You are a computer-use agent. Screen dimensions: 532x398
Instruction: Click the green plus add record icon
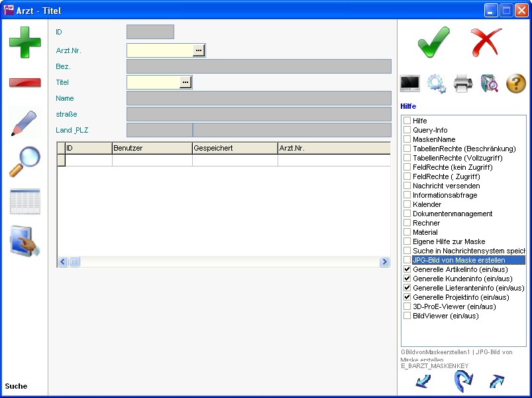tap(25, 42)
